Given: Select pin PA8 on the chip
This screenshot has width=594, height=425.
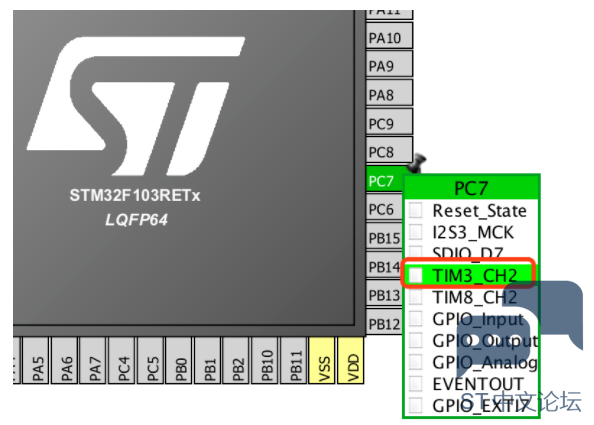Looking at the screenshot, I should click(x=389, y=92).
